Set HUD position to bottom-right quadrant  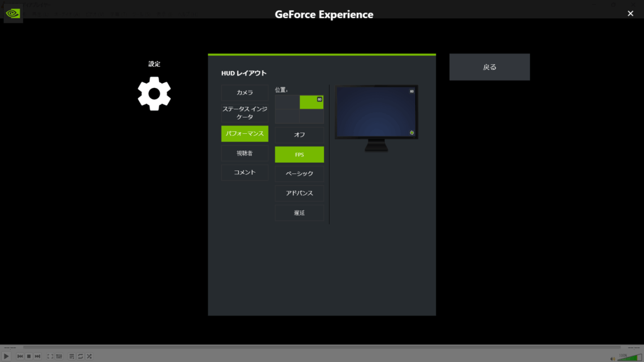311,116
